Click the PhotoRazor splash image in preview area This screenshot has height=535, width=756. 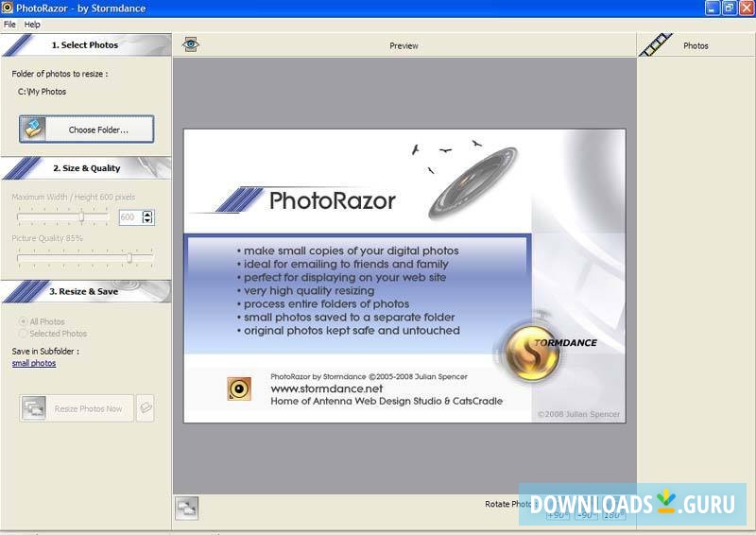click(404, 276)
